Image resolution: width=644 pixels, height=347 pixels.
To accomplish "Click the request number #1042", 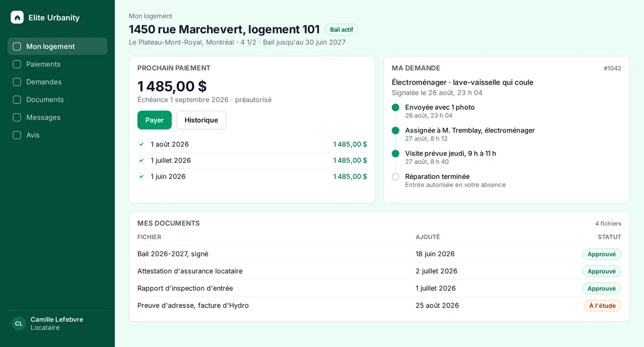I will click(612, 68).
